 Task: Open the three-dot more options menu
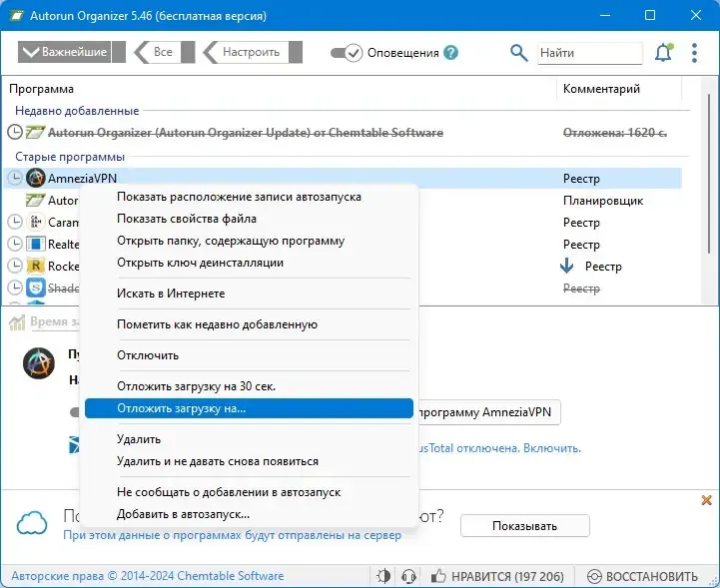[x=694, y=53]
